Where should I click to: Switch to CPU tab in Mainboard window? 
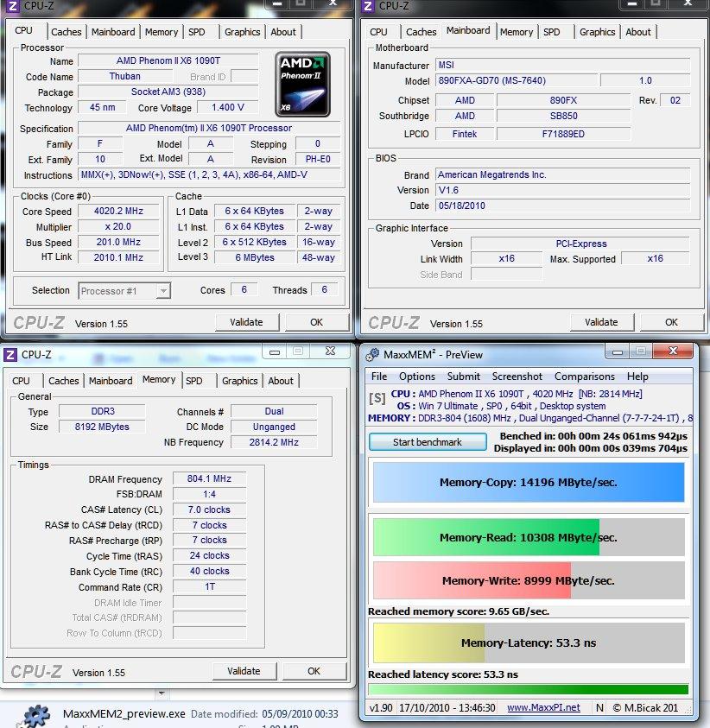click(378, 32)
